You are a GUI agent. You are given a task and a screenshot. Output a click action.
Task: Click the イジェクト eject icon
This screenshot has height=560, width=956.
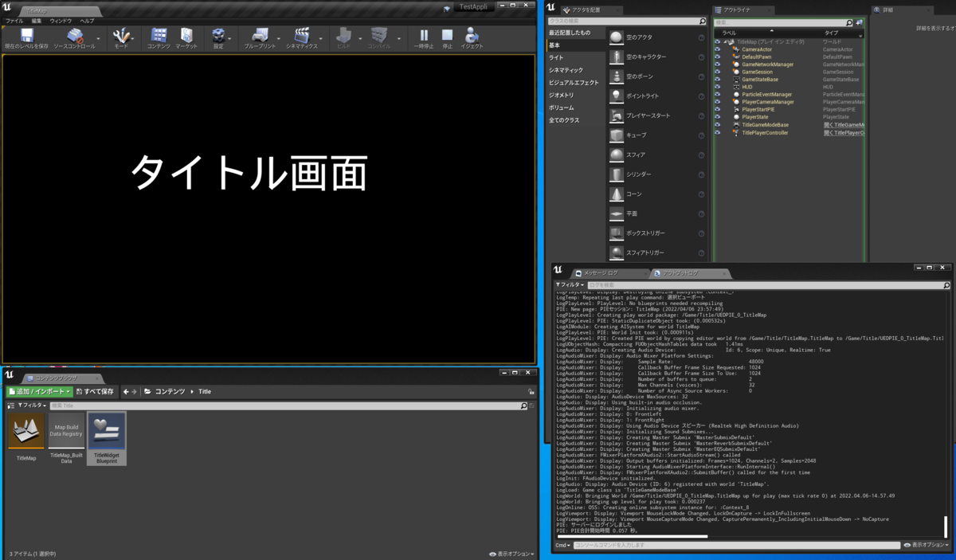(x=472, y=38)
